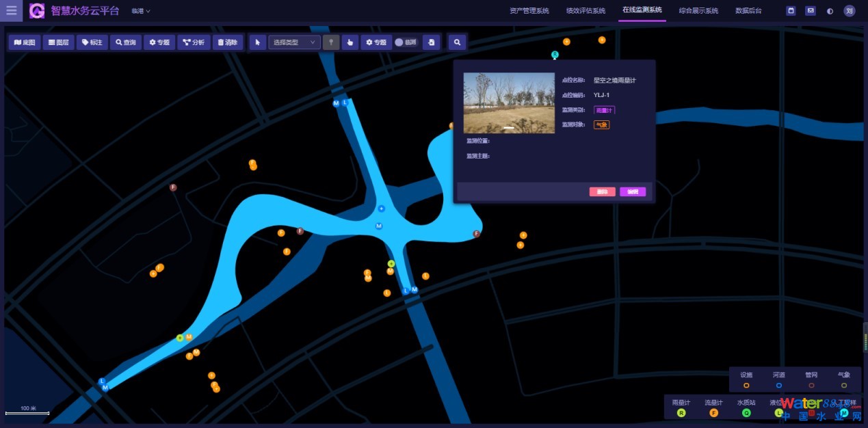The width and height of the screenshot is (868, 428).
Task: Switch to 综合展示系统 tab
Action: [x=698, y=11]
